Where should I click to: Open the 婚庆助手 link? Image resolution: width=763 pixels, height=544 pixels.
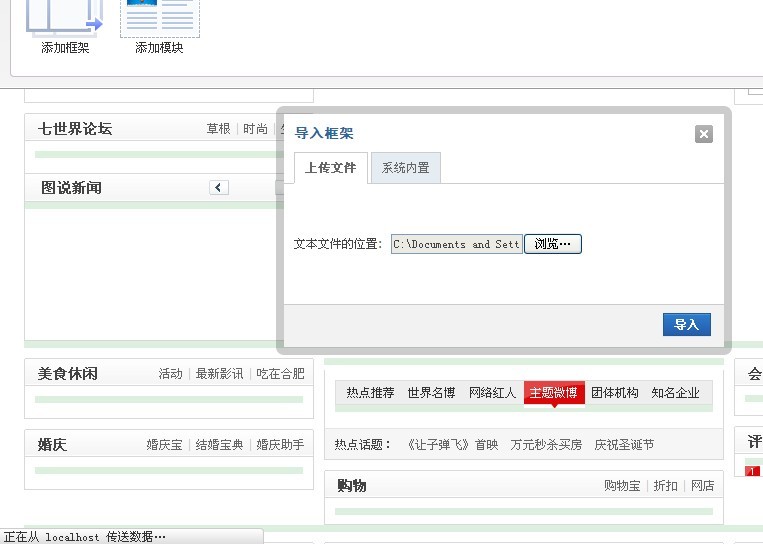pyautogui.click(x=280, y=445)
